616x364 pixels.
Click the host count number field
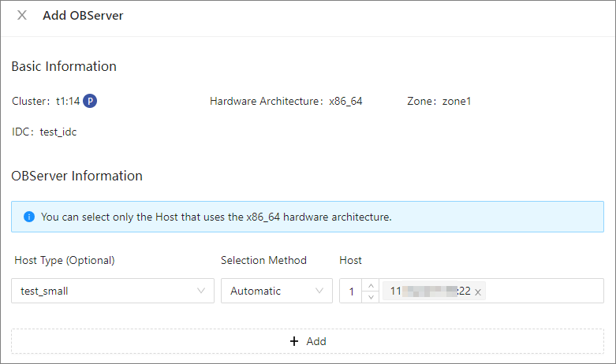click(350, 291)
